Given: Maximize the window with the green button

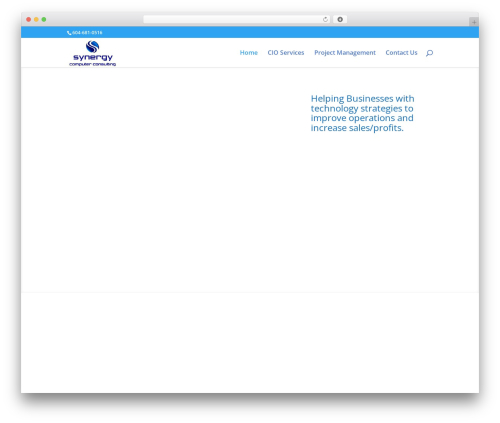Looking at the screenshot, I should click(44, 20).
